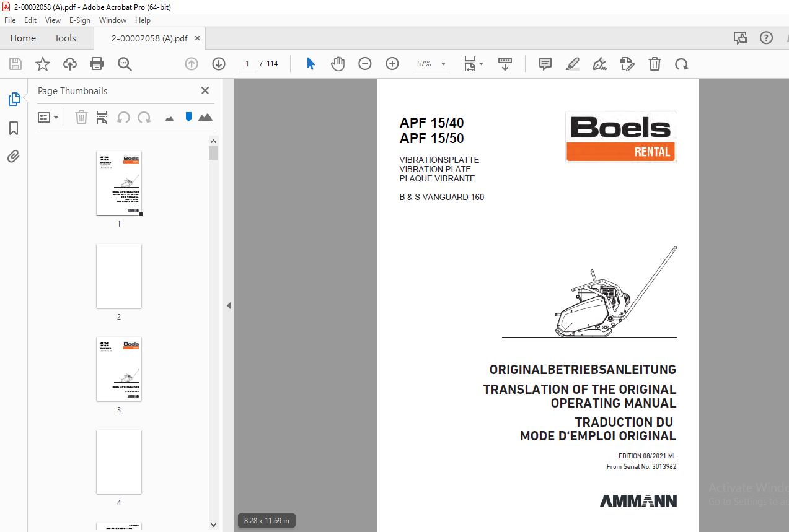Zoom out with the minus button
The width and height of the screenshot is (789, 532).
(x=365, y=64)
